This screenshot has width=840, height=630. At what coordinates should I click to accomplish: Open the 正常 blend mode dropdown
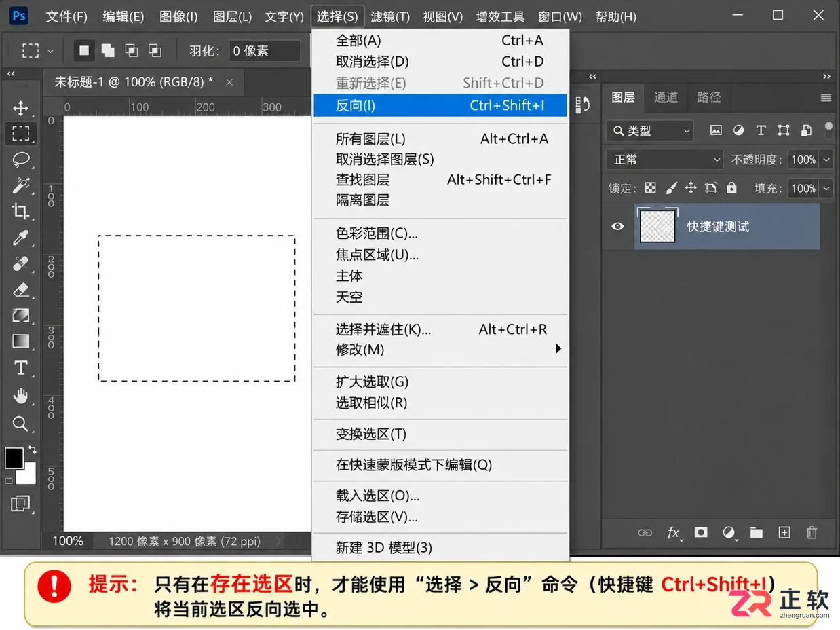665,160
